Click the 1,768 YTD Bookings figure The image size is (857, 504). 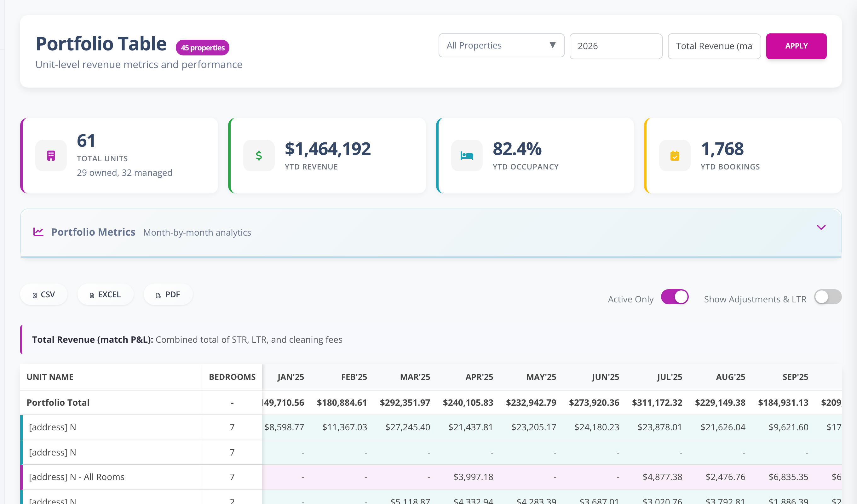point(722,149)
